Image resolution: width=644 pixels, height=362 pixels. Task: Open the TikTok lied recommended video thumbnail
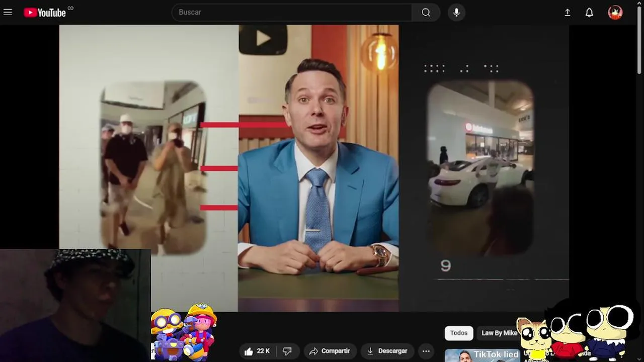click(x=482, y=355)
